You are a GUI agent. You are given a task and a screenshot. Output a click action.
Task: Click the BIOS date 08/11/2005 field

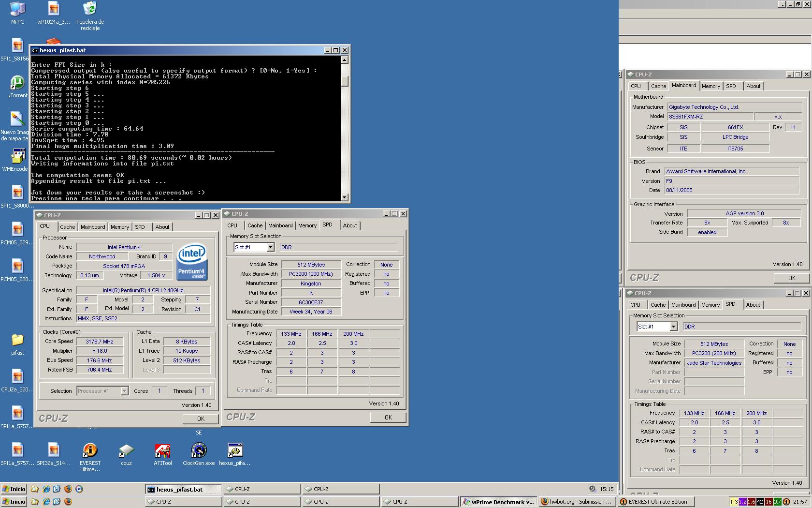[x=732, y=190]
